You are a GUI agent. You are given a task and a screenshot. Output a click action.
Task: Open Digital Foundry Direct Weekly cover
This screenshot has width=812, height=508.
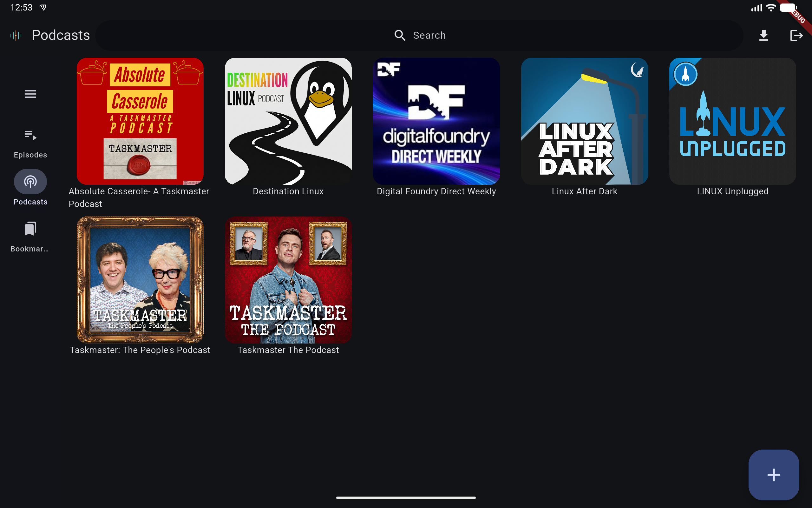pyautogui.click(x=436, y=121)
